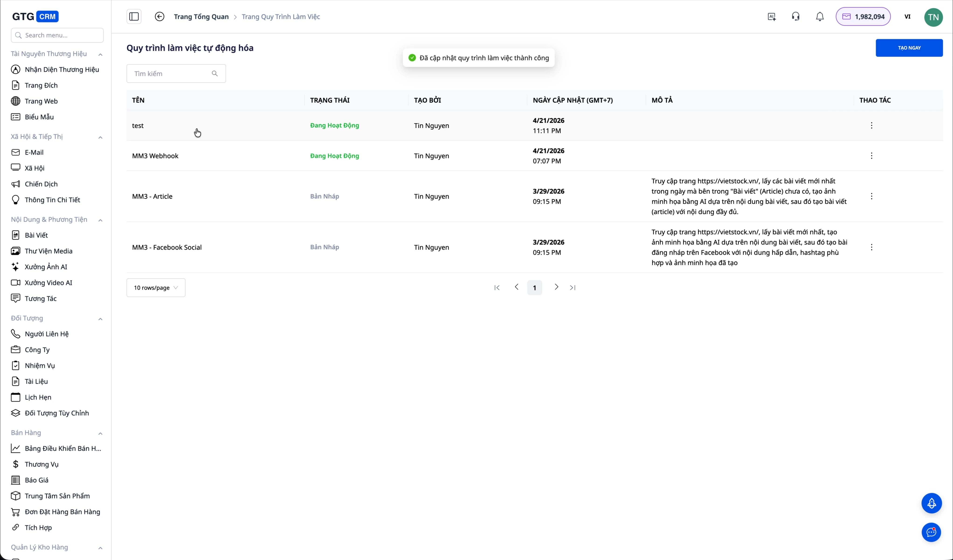
Task: Click the TẠO NGAY button
Action: [909, 48]
